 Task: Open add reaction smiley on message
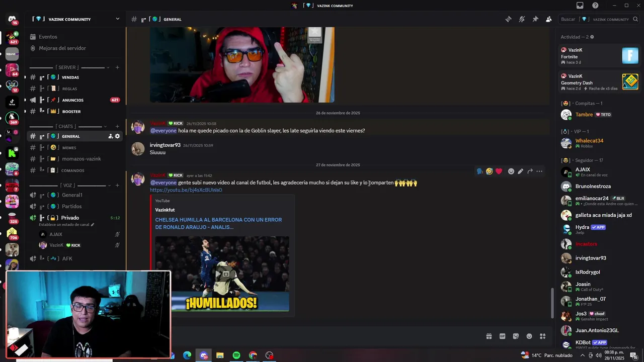click(x=511, y=171)
